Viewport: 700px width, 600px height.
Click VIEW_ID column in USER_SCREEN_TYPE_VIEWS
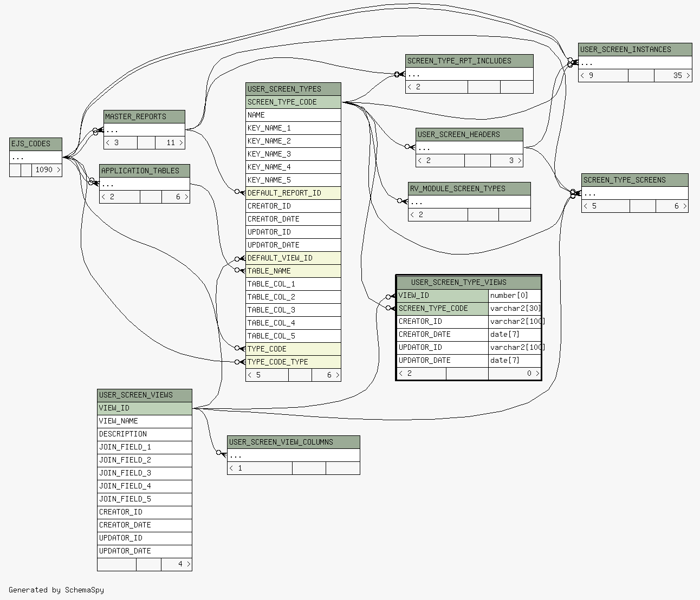(443, 296)
